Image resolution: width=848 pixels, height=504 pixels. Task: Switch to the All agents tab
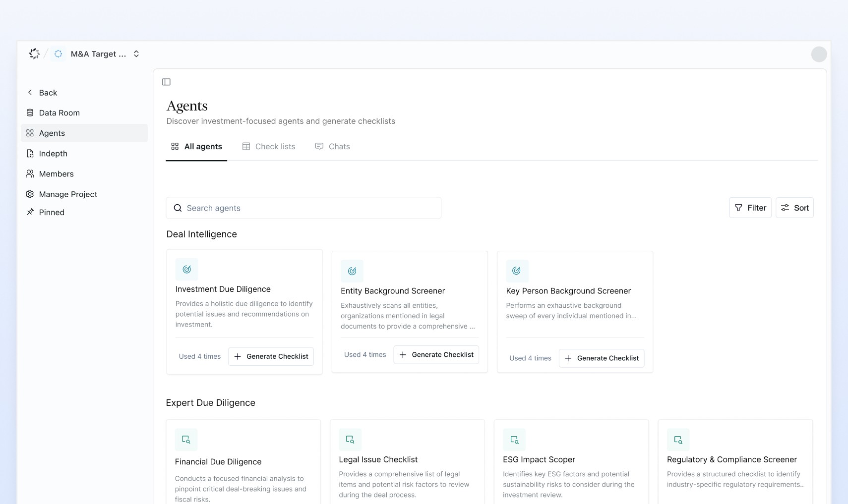click(196, 147)
